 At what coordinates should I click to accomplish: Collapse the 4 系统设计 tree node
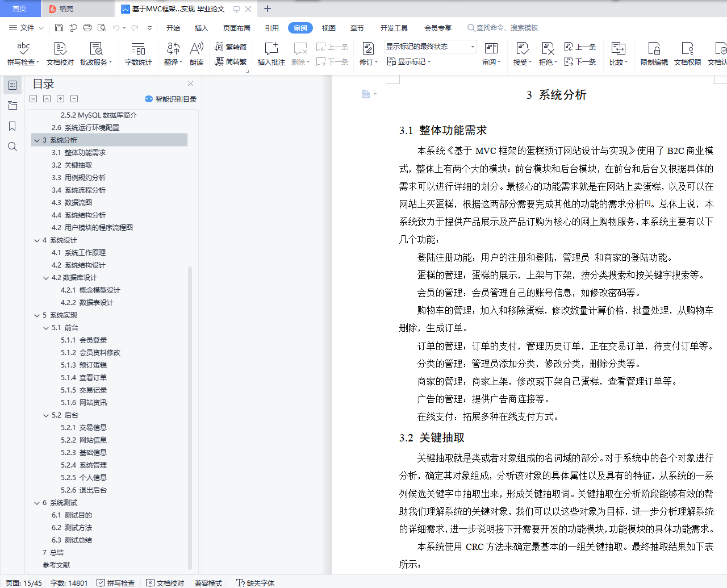pos(37,240)
